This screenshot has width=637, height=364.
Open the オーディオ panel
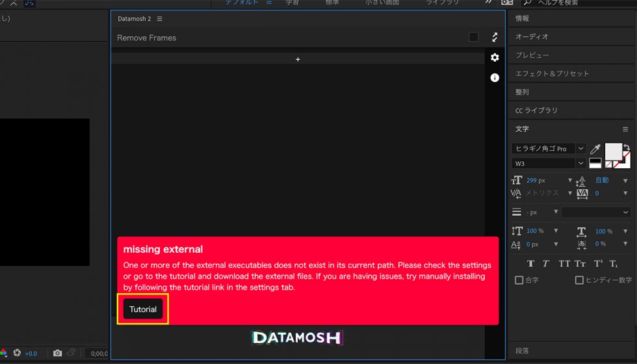(x=571, y=36)
